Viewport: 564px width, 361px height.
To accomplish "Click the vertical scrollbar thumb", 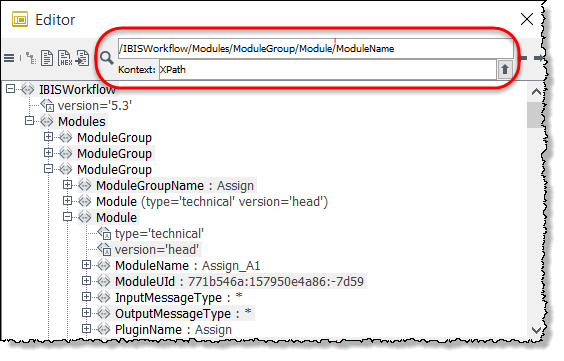I will tap(536, 115).
